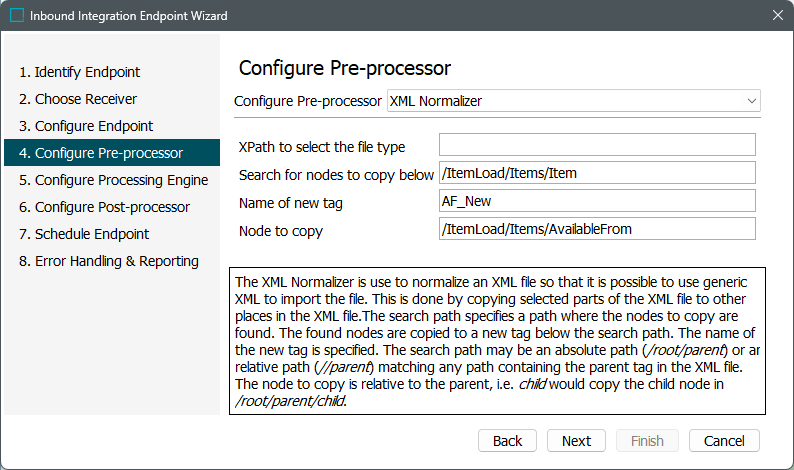Go to step 1 Identify Endpoint
Screen dimensions: 794x470
(80, 72)
